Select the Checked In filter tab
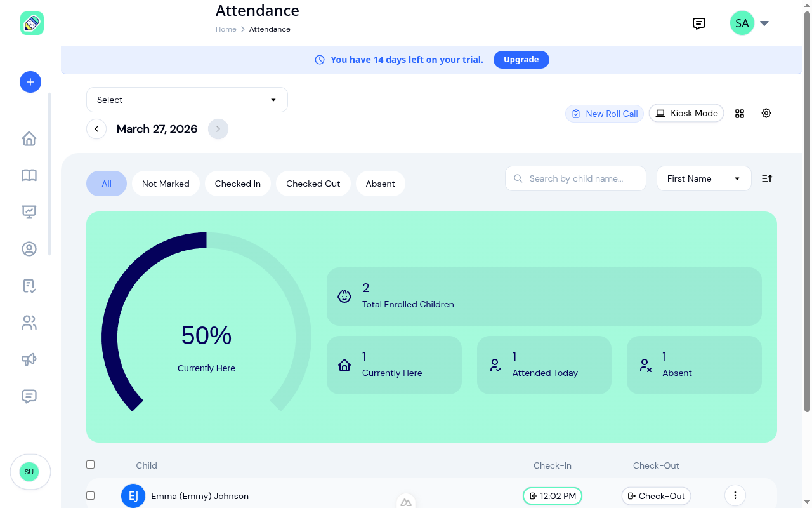 (x=238, y=184)
